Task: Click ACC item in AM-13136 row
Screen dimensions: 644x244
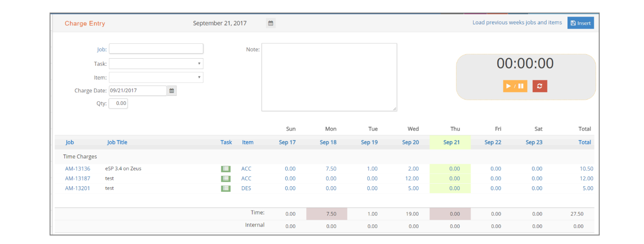Action: tap(246, 169)
